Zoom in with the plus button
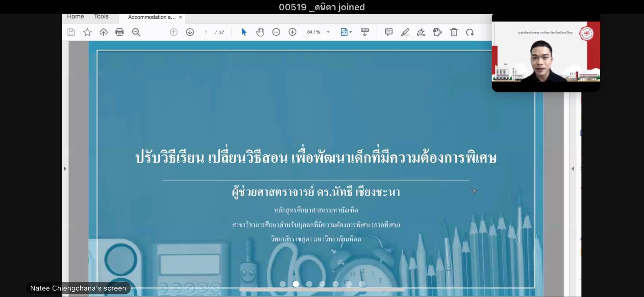 (292, 32)
